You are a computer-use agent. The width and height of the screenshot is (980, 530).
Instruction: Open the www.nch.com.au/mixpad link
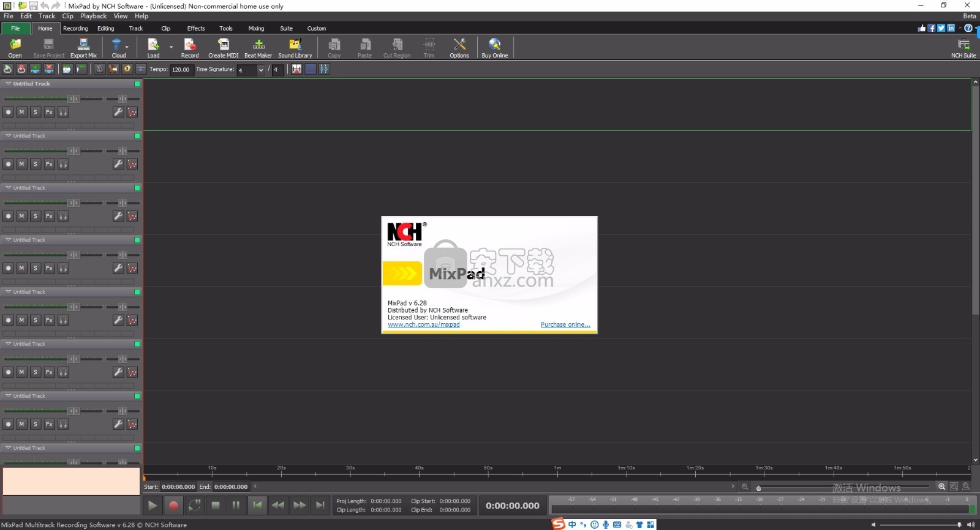click(424, 324)
